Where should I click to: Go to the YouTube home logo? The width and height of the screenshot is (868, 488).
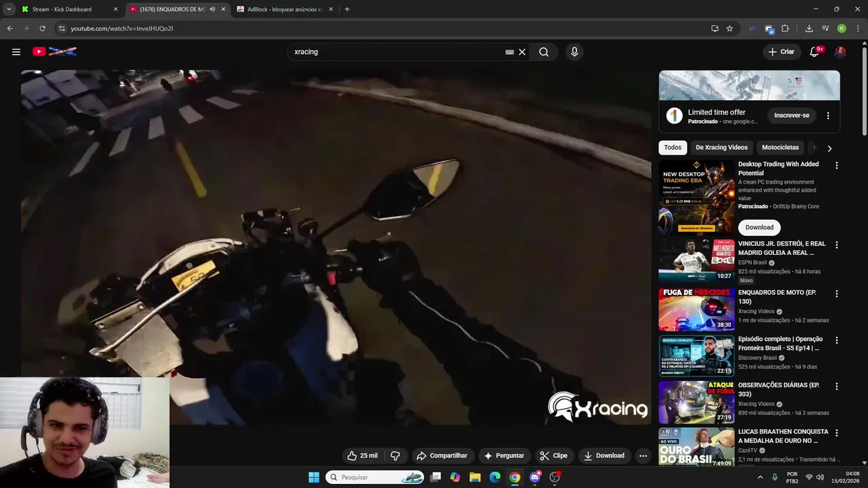click(x=54, y=52)
